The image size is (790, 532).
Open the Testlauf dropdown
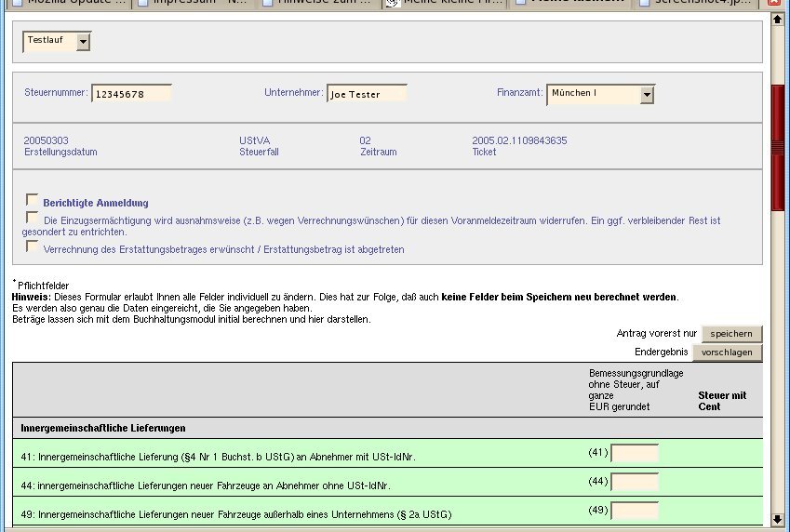pos(57,41)
